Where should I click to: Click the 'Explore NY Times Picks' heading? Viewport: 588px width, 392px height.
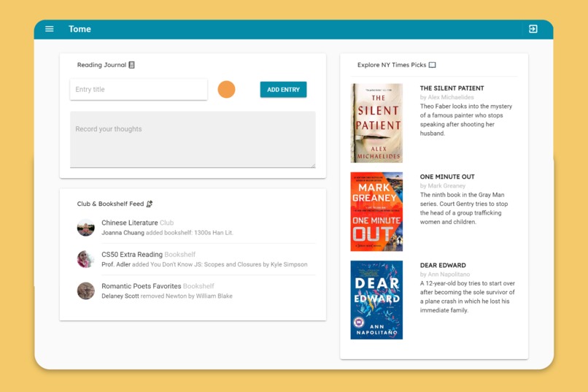pos(392,65)
